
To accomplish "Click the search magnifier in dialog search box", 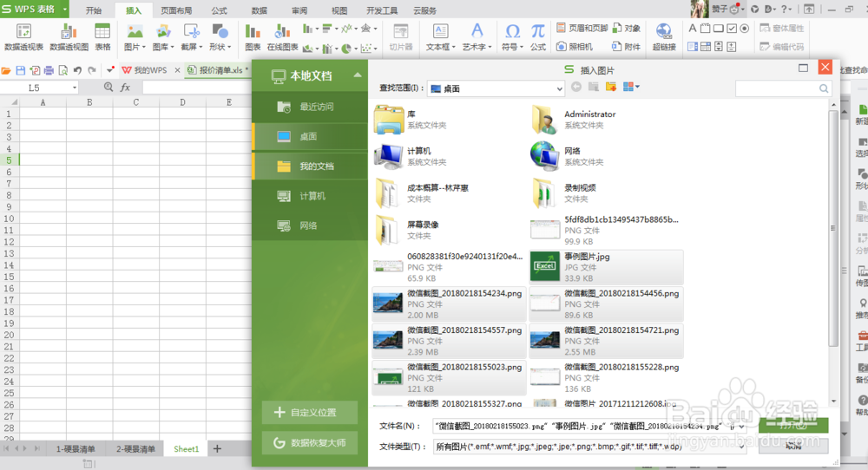I will [824, 88].
